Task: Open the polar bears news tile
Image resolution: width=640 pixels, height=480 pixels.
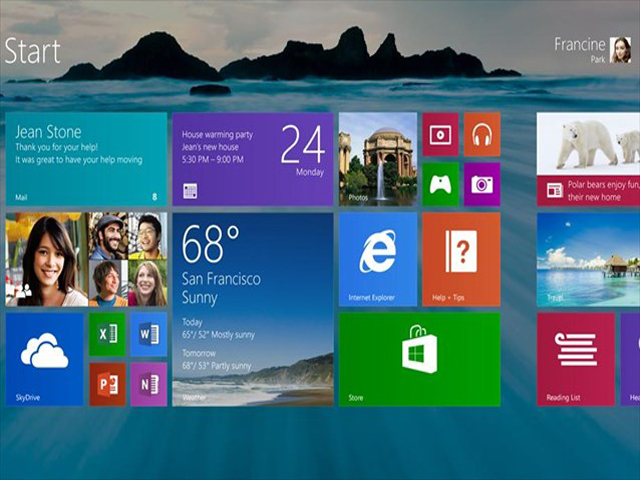Action: point(588,159)
